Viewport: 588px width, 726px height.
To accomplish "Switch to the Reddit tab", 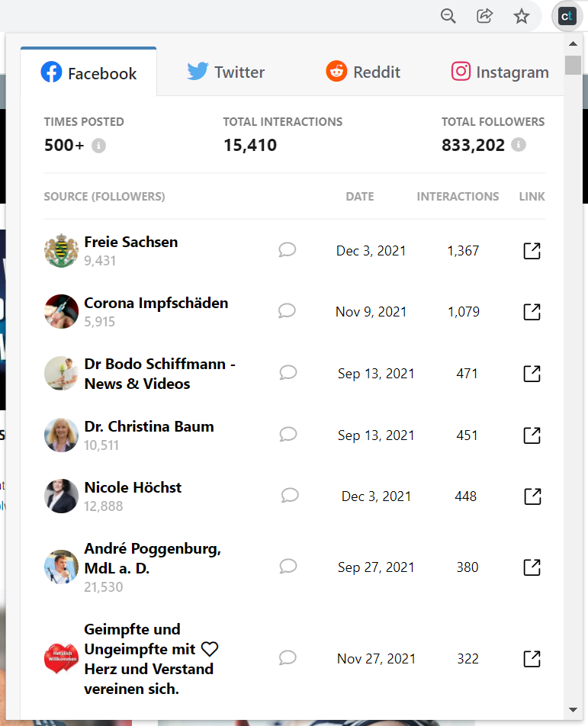I will click(x=363, y=72).
